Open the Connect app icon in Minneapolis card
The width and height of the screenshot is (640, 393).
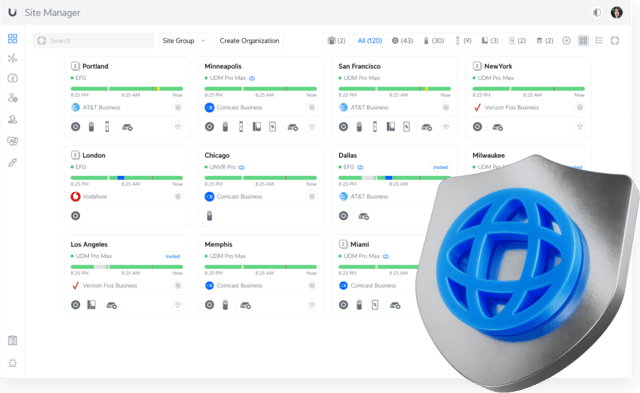tap(272, 127)
